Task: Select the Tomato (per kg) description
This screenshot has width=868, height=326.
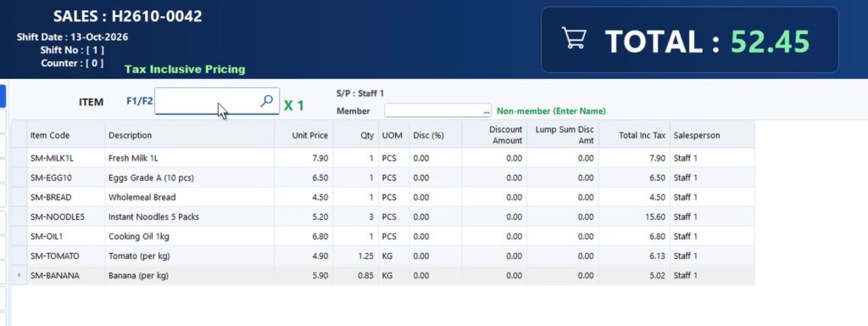Action: coord(189,256)
